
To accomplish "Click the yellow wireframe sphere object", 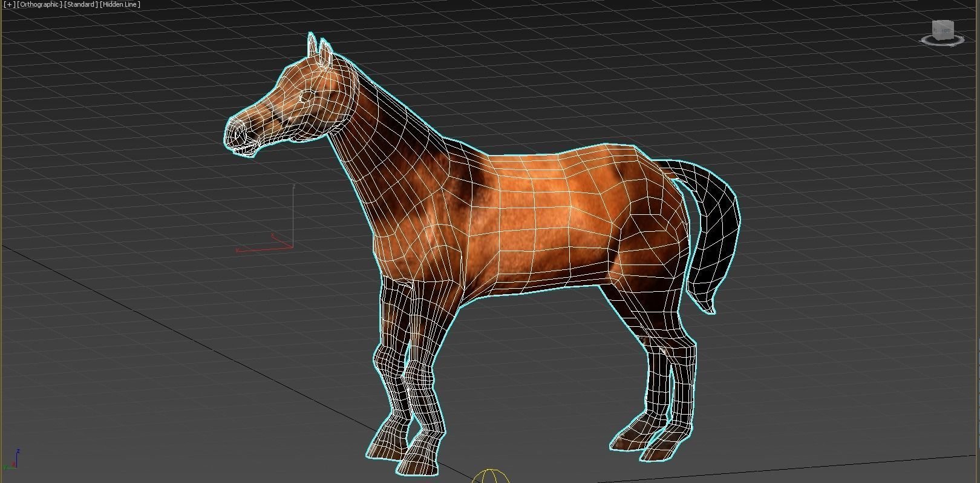I will 491,476.
